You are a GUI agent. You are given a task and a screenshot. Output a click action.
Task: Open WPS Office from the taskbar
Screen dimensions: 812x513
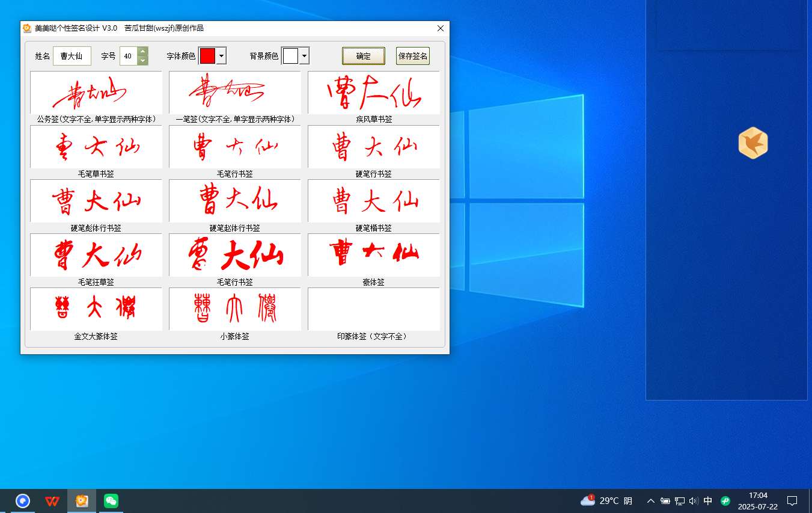click(52, 500)
